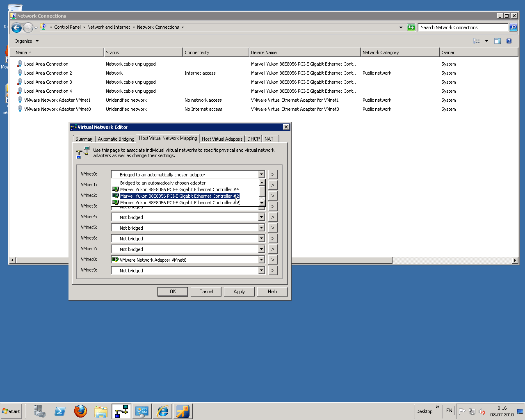Close the Virtual Network Editor dialog
Viewport: 525px width, 420px height.
coord(286,127)
